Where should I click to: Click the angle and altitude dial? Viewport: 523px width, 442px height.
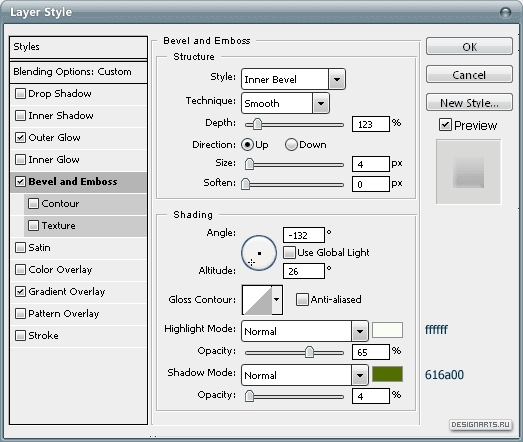pyautogui.click(x=259, y=253)
